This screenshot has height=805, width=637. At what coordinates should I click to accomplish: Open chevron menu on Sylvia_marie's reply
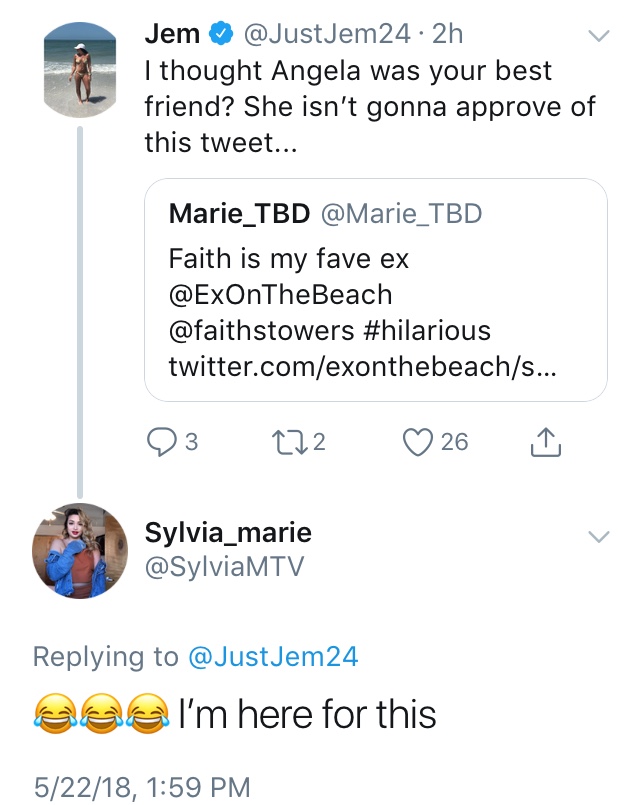pos(599,536)
